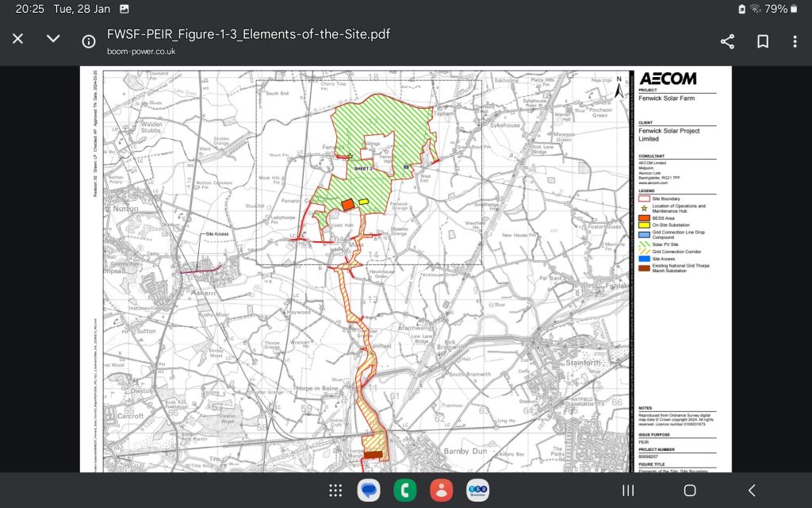Screen dimensions: 812x508
Task: Launch the TSB Business app
Action: pyautogui.click(x=477, y=491)
